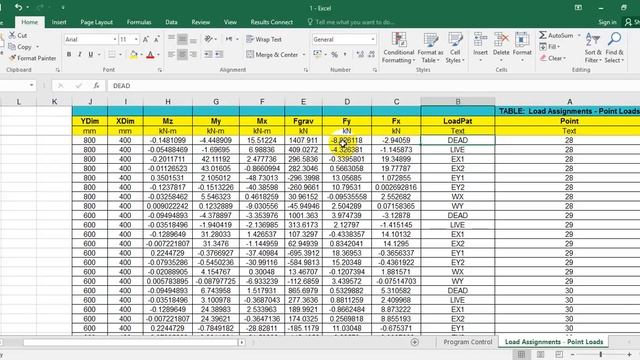Click the Decrease Decimal icon
The width and height of the screenshot is (640, 360).
tap(371, 54)
